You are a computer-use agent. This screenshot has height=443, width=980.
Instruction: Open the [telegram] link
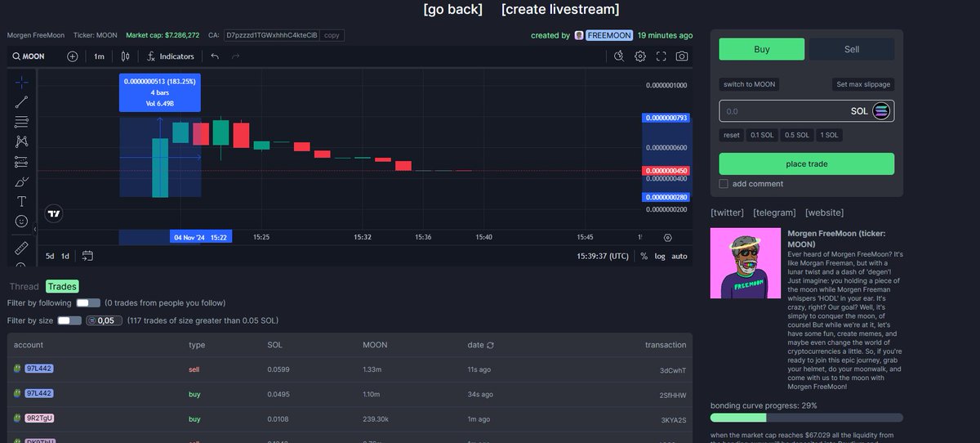tap(774, 213)
